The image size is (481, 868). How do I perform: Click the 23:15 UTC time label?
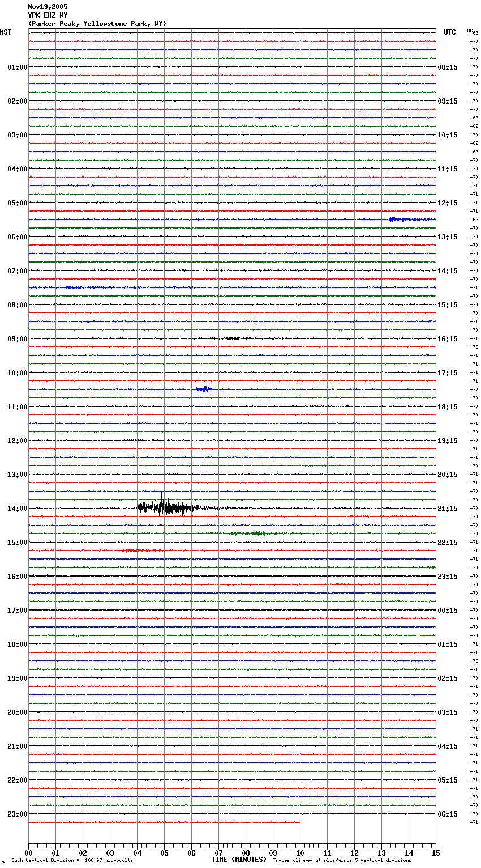[448, 577]
